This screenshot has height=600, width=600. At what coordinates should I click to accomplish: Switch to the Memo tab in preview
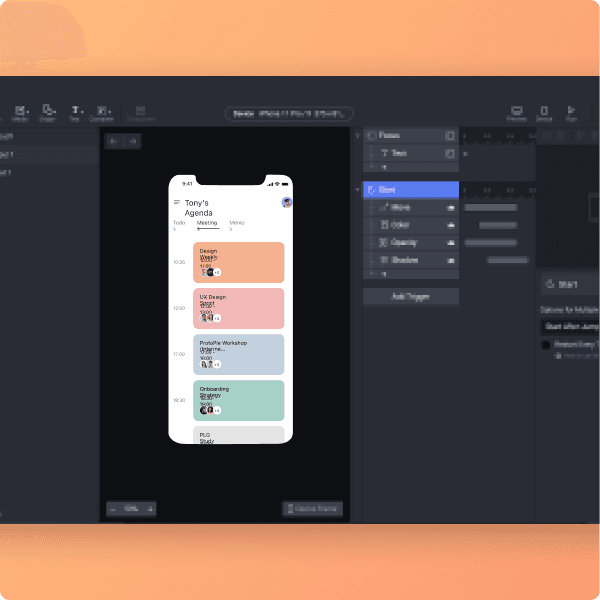pos(237,223)
